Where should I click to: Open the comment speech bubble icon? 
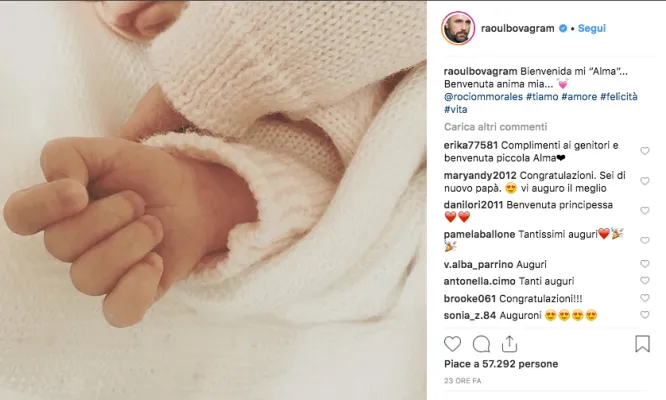481,344
